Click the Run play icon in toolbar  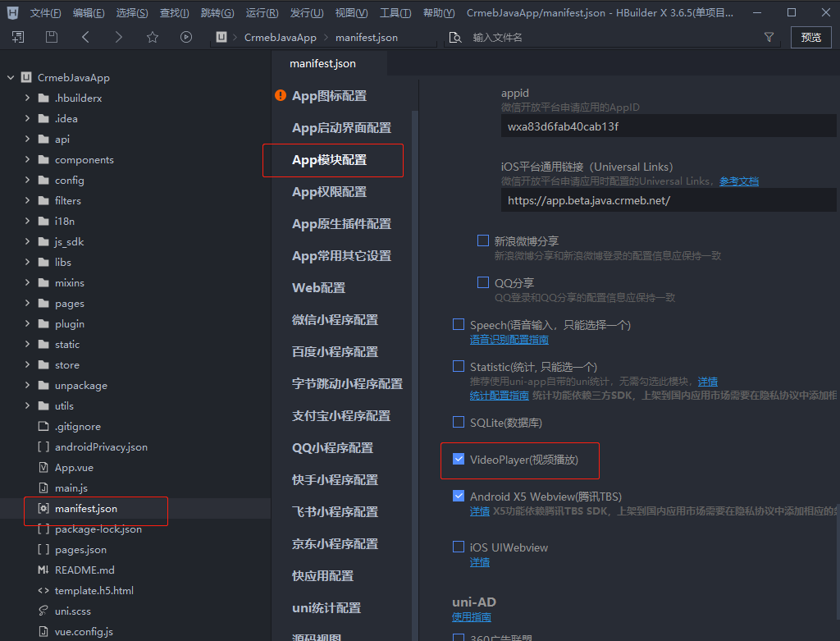pos(186,37)
